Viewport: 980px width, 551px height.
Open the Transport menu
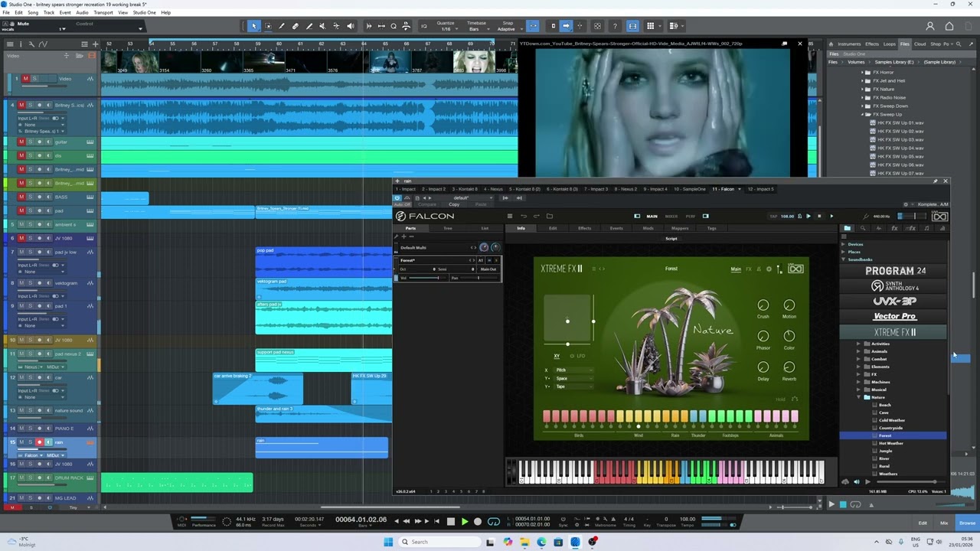click(103, 12)
